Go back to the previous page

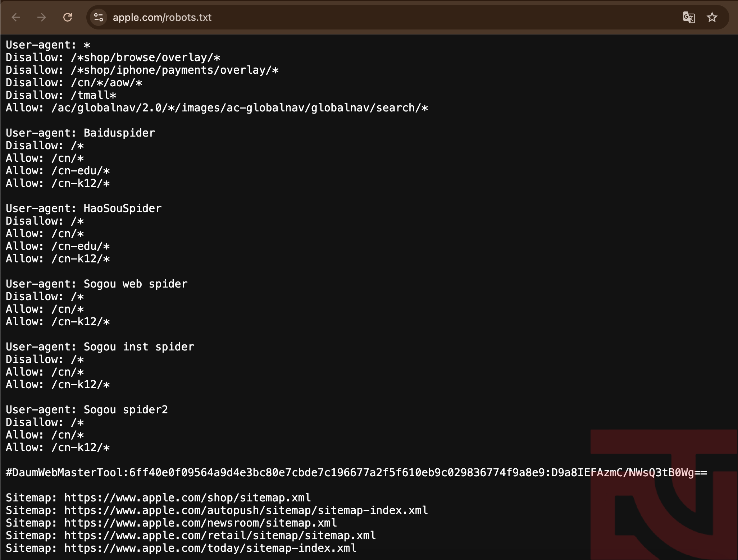point(16,17)
